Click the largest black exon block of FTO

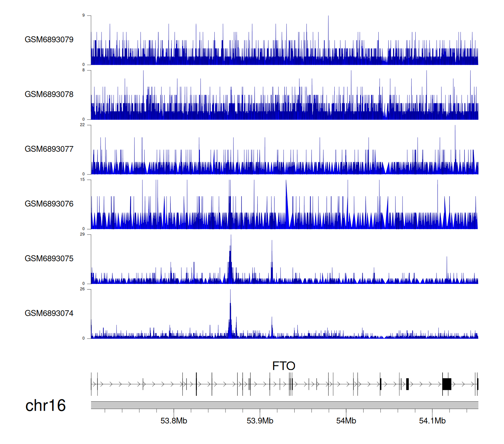tap(447, 384)
